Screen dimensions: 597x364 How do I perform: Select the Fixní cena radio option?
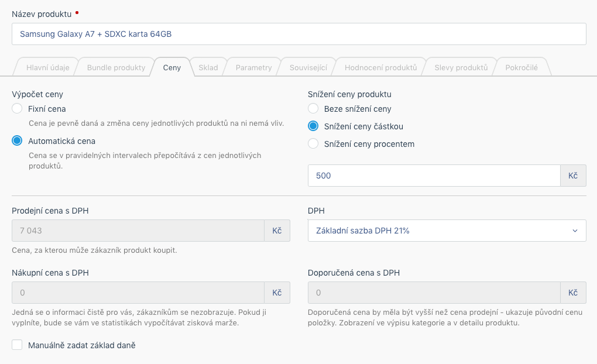point(18,109)
